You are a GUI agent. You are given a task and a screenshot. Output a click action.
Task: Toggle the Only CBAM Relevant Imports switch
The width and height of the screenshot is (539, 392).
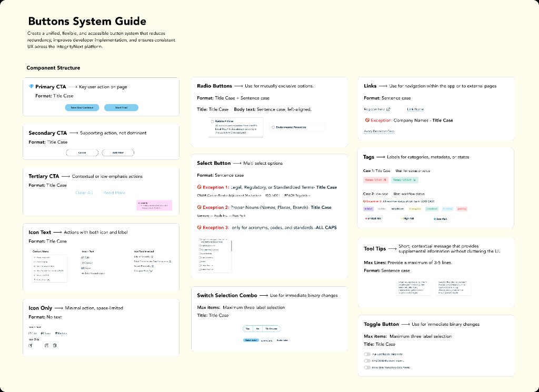tap(367, 361)
